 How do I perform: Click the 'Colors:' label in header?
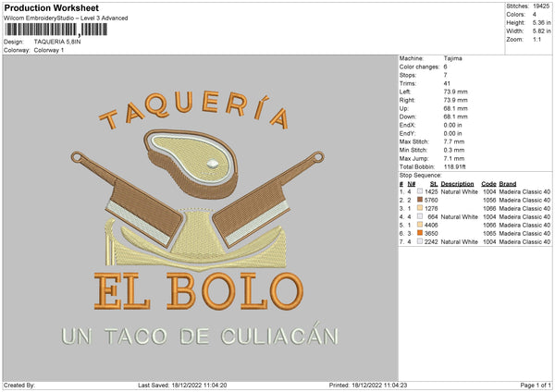(x=516, y=15)
